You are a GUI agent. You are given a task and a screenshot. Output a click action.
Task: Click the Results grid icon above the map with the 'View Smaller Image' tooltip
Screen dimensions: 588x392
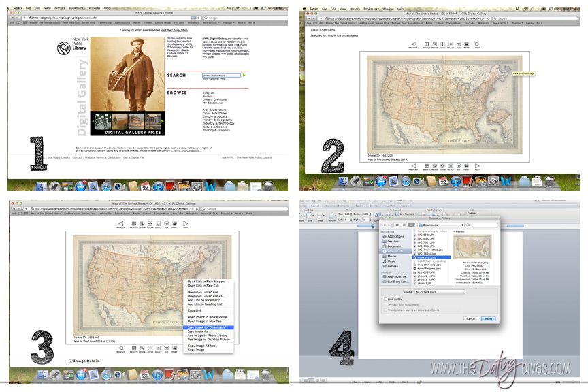(x=427, y=44)
